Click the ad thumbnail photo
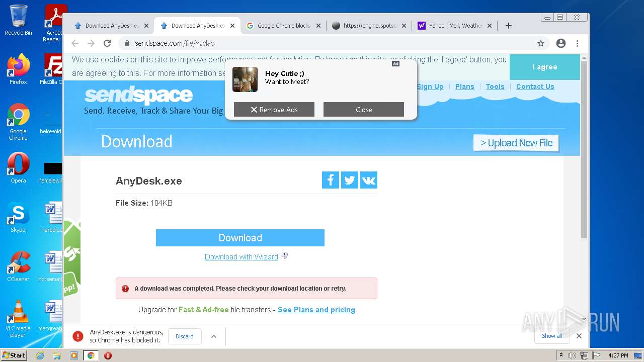 (245, 79)
